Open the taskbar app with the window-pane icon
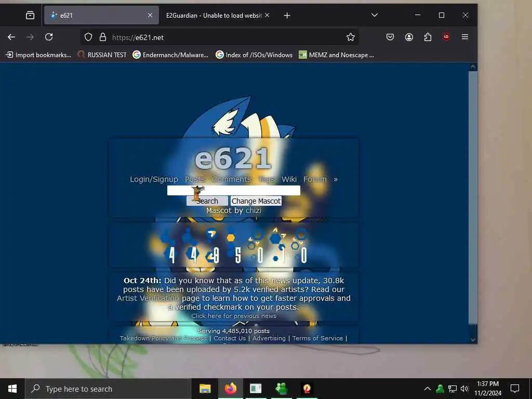The image size is (532, 399). pos(256,389)
